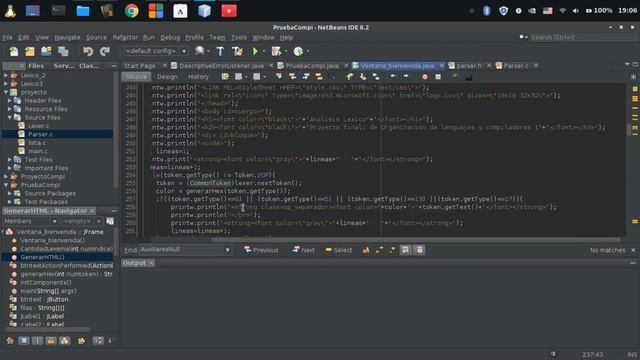Screen dimensions: 640x360
Task: Run the project with green arrow
Action: pos(255,51)
